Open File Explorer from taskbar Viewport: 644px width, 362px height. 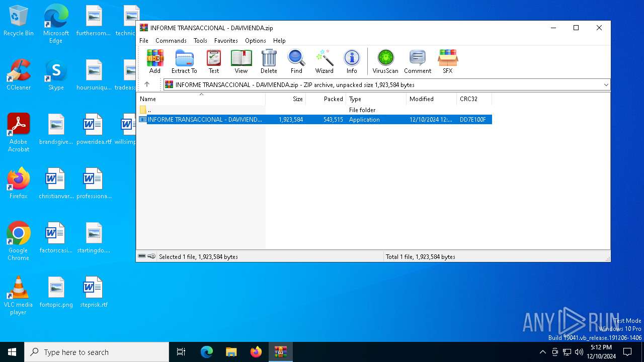pos(231,352)
